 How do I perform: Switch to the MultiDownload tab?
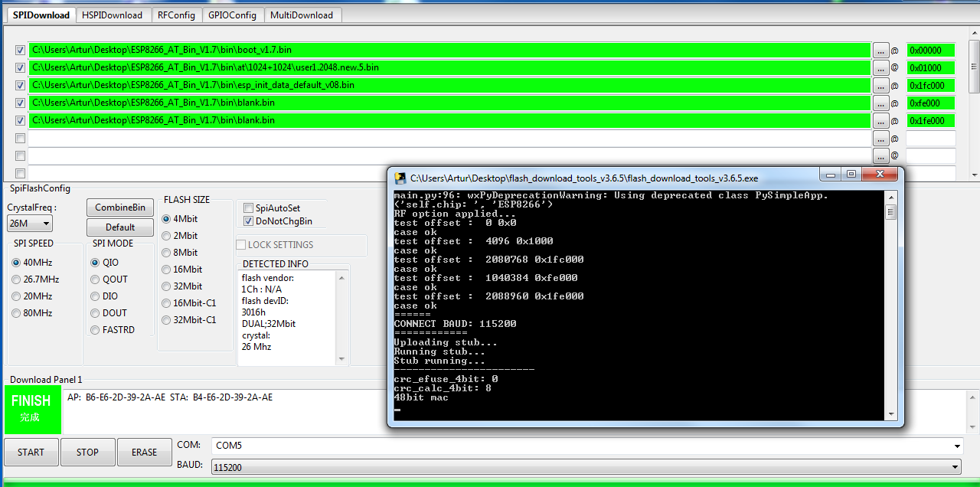[x=302, y=15]
